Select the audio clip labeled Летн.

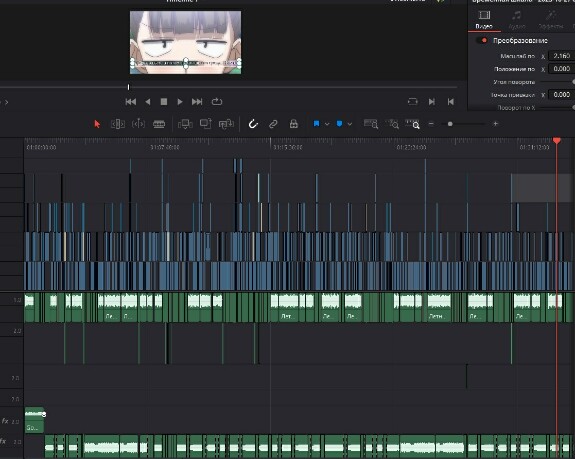click(x=439, y=308)
